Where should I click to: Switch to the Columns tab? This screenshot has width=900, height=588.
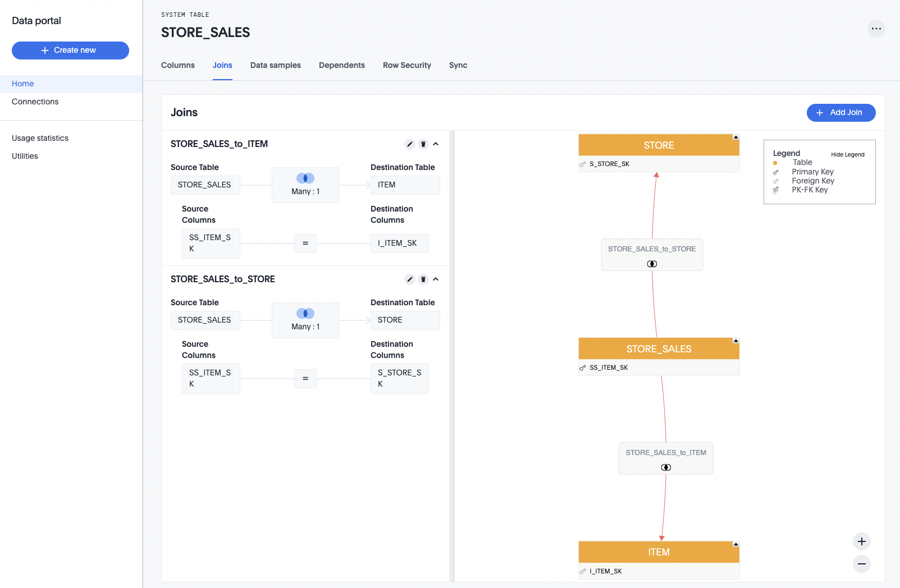point(178,65)
